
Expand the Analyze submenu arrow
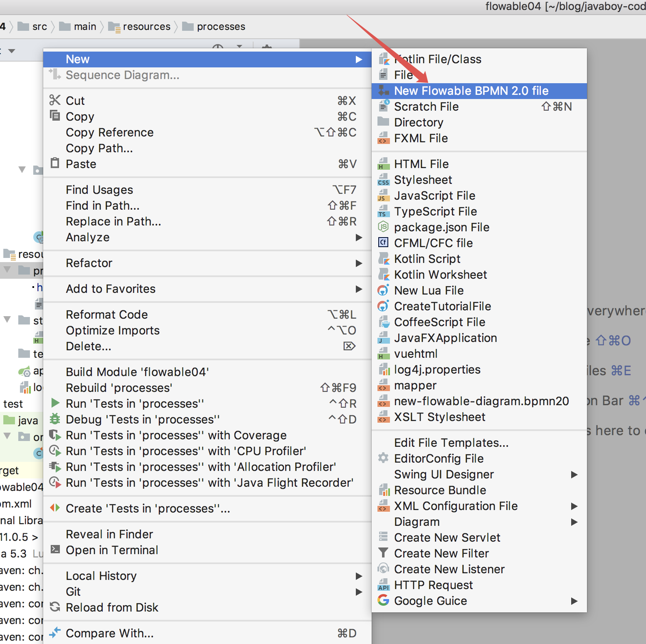coord(359,238)
